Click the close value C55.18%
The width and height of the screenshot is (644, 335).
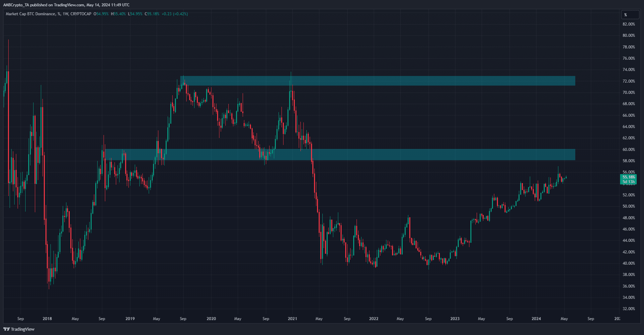(x=152, y=14)
